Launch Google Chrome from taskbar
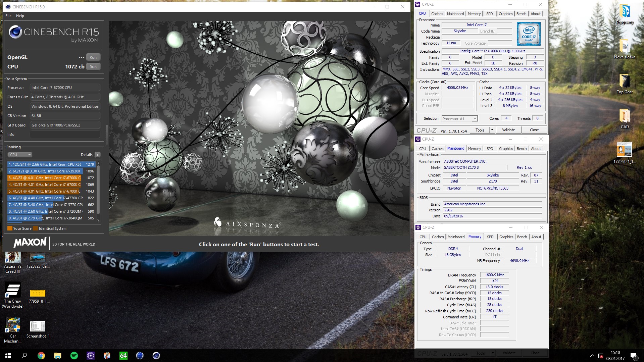The image size is (644, 362). 41,356
